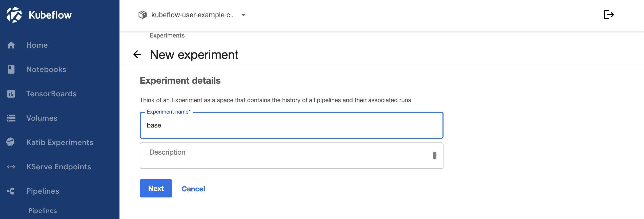Choose Katib Experiments from the sidebar menu
Image resolution: width=644 pixels, height=219 pixels.
click(x=59, y=142)
